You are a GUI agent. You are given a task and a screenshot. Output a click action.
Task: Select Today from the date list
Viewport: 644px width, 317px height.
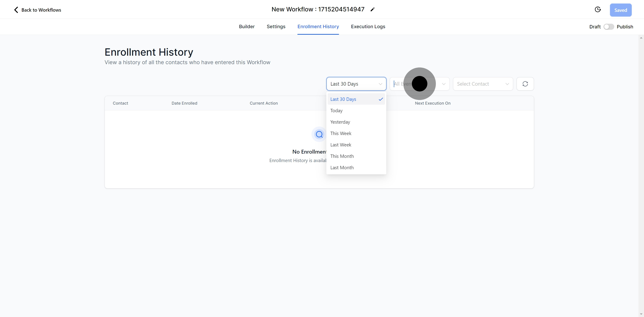point(336,110)
